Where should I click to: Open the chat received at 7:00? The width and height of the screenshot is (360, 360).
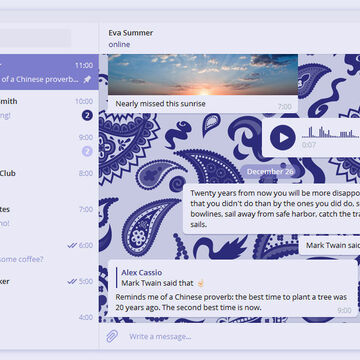49,216
